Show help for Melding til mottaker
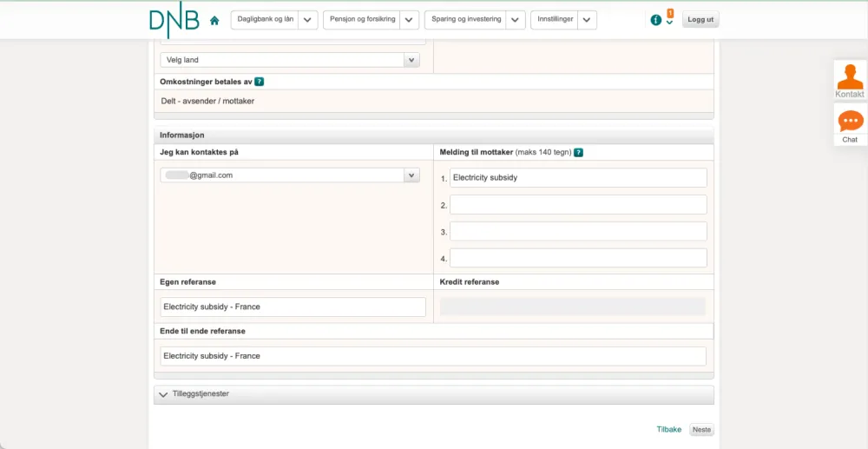 coord(578,152)
